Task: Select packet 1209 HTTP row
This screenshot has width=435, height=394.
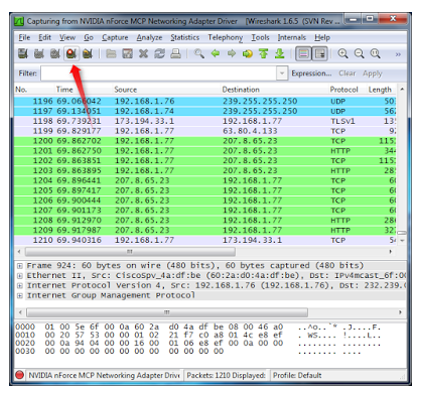Action: click(206, 230)
